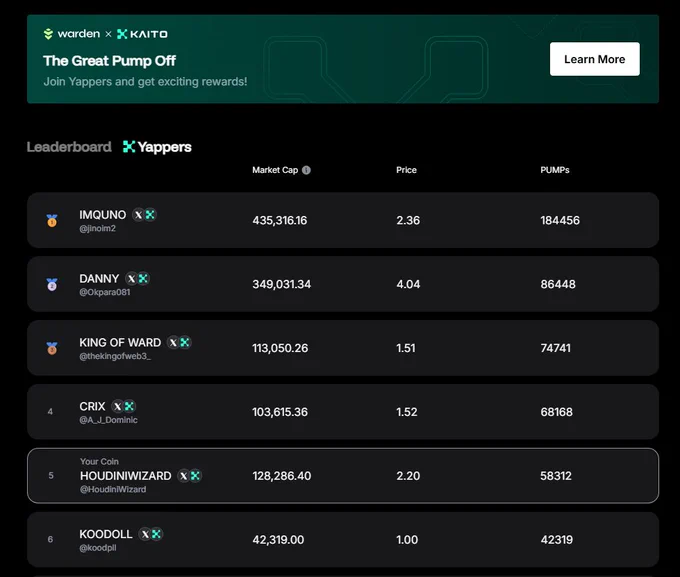Open DANNY's Kaito badge icon
The height and width of the screenshot is (577, 680).
143,279
